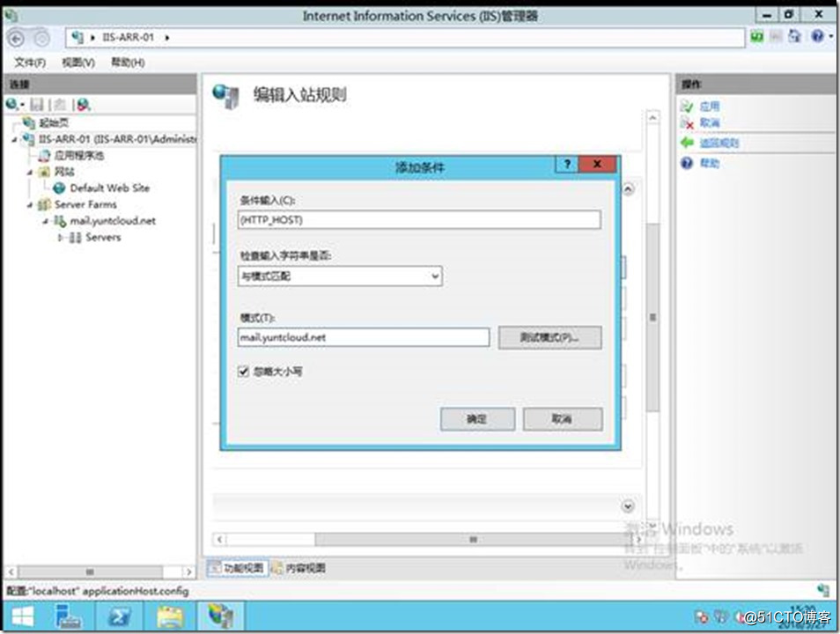Toggle the ignore case checkbox
Viewport: 840px width, 634px height.
[244, 371]
